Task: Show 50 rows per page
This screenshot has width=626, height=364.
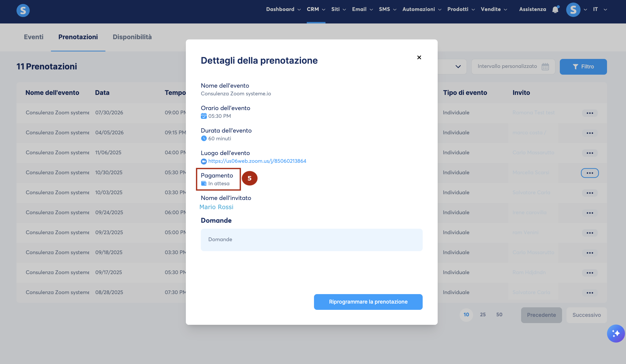Action: (499, 315)
